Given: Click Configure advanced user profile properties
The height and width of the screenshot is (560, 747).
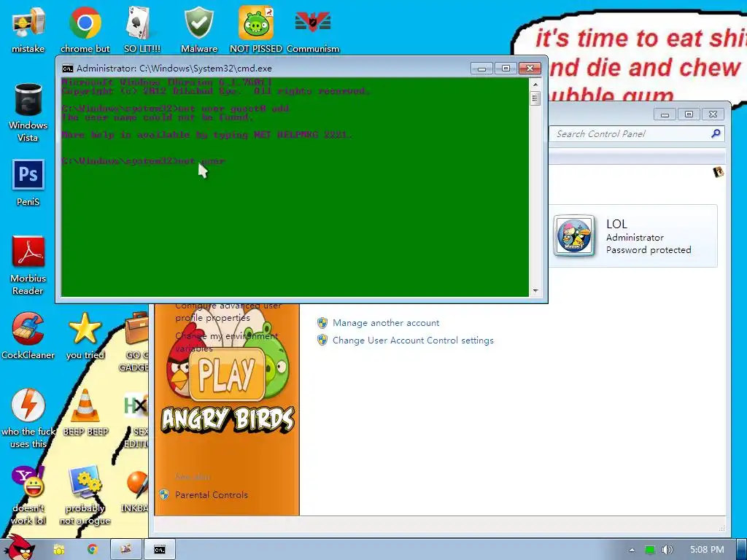Looking at the screenshot, I should 228,312.
